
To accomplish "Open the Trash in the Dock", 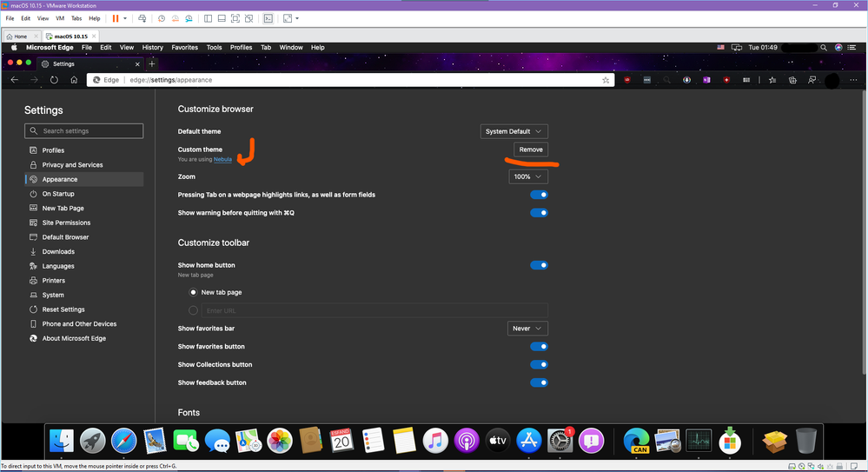I will pos(806,441).
